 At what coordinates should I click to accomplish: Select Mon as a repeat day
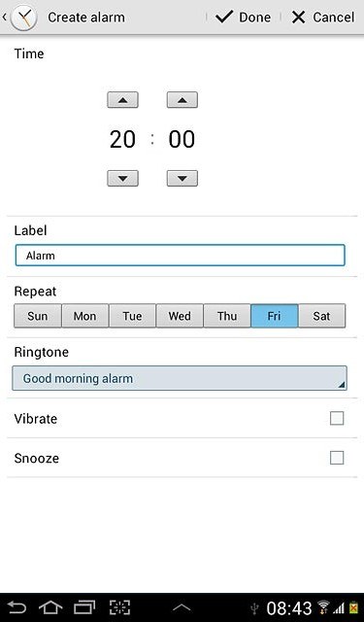[x=84, y=316]
